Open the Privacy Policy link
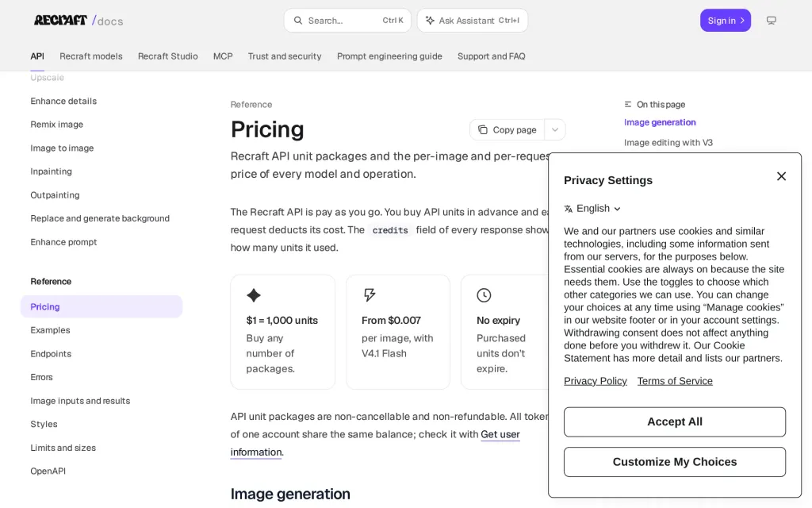812x508 pixels. [596, 381]
